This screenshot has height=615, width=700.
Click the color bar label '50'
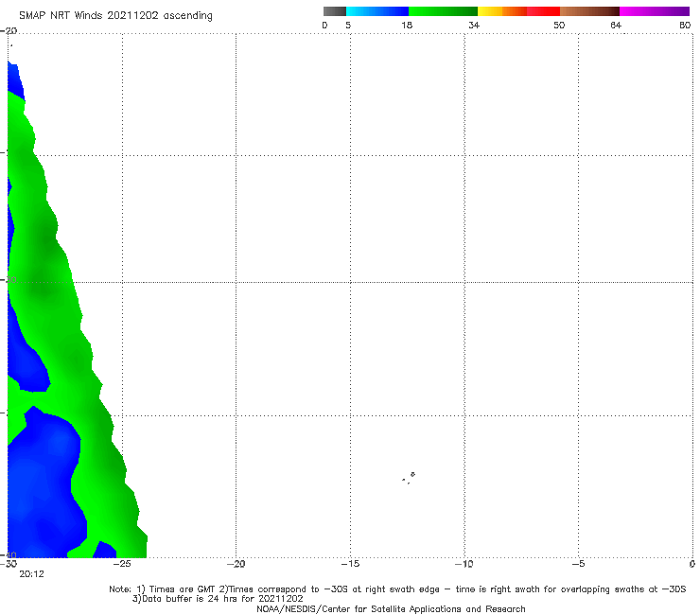(x=559, y=25)
